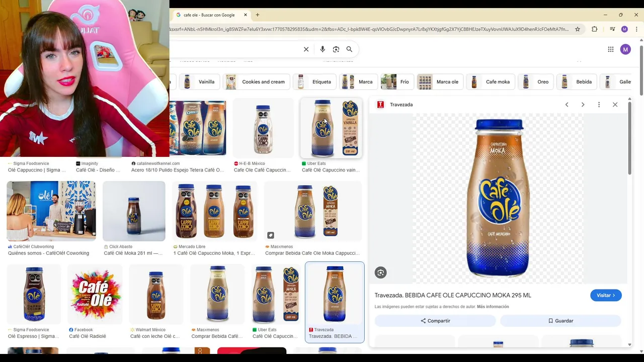Image resolution: width=644 pixels, height=362 pixels.
Task: Open the Chrome media control icon
Action: 612,29
